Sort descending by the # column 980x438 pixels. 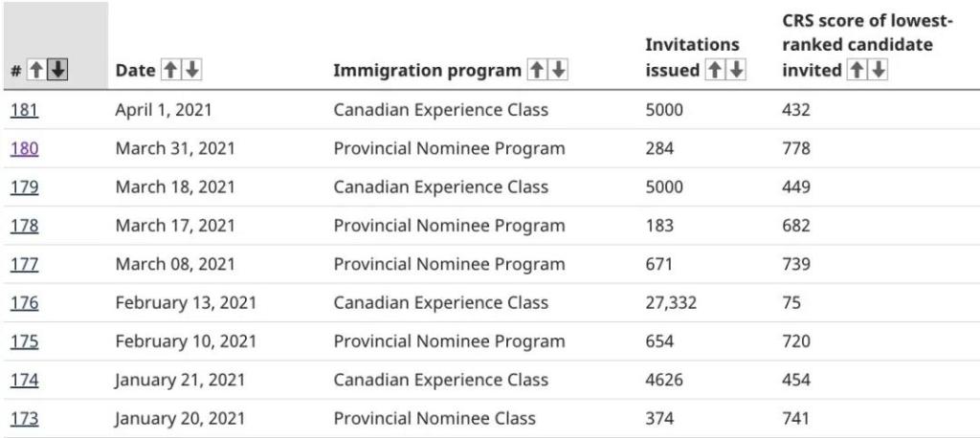(58, 71)
